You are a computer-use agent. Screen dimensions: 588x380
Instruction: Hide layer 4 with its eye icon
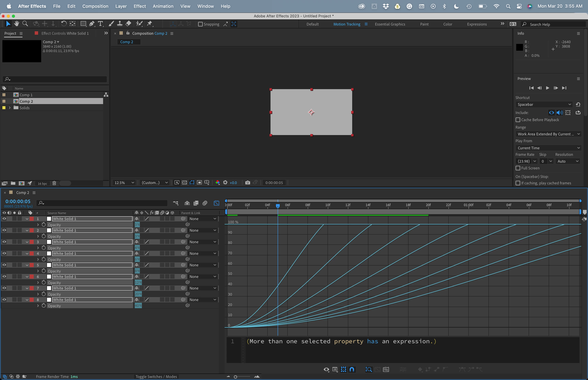point(4,253)
